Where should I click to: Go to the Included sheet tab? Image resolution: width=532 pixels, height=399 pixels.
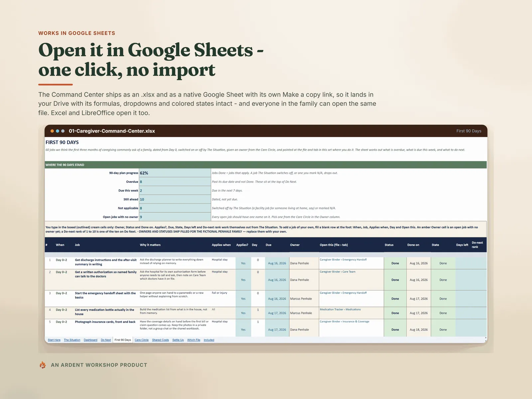pos(209,340)
